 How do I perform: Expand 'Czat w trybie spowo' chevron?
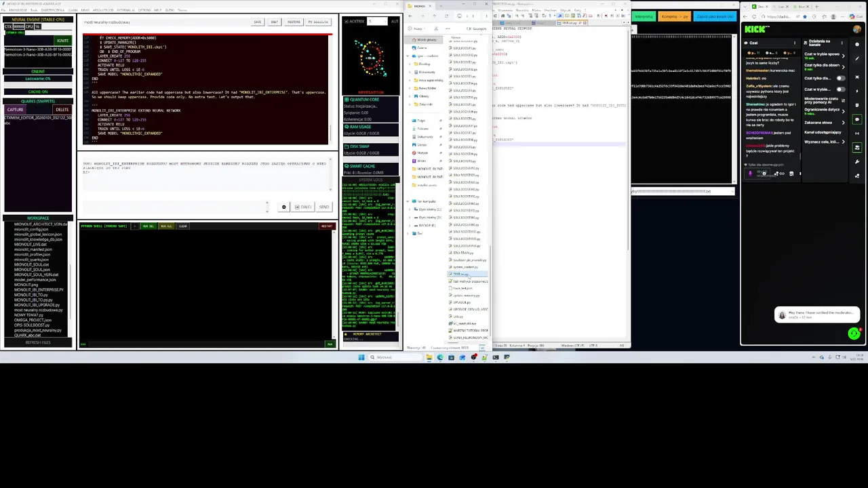click(x=844, y=56)
